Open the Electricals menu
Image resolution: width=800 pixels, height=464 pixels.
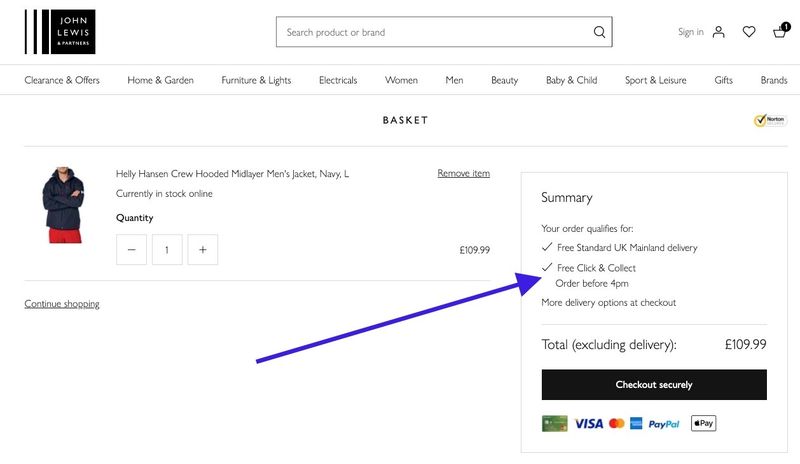tap(338, 80)
